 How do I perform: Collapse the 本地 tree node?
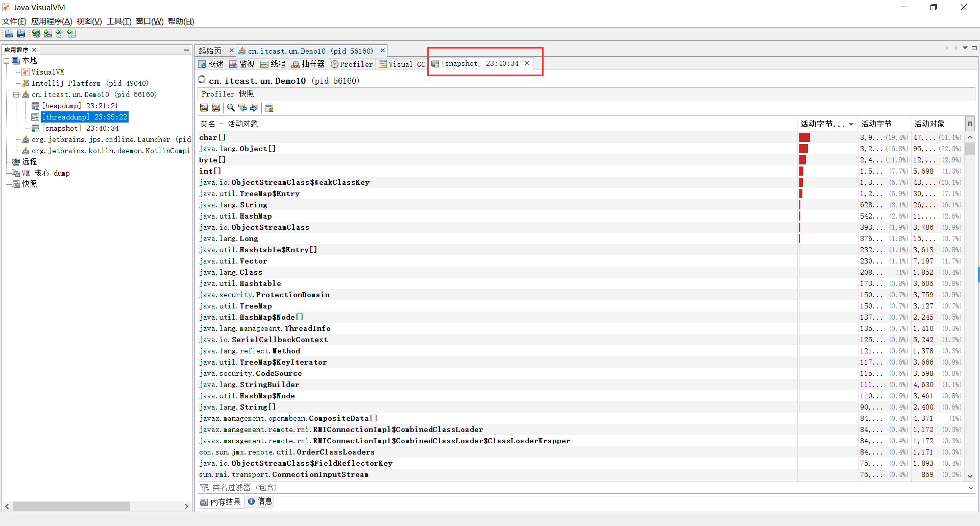pyautogui.click(x=7, y=61)
